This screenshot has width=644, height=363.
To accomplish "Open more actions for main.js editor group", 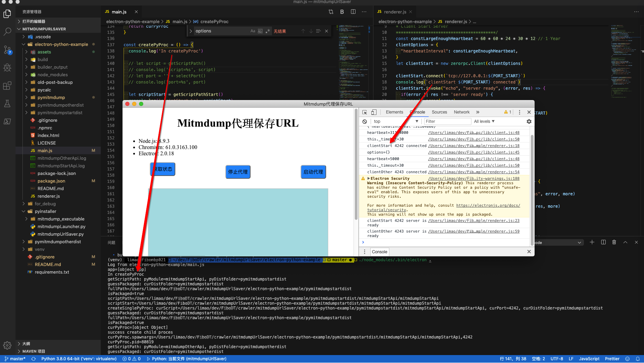I will tap(364, 12).
